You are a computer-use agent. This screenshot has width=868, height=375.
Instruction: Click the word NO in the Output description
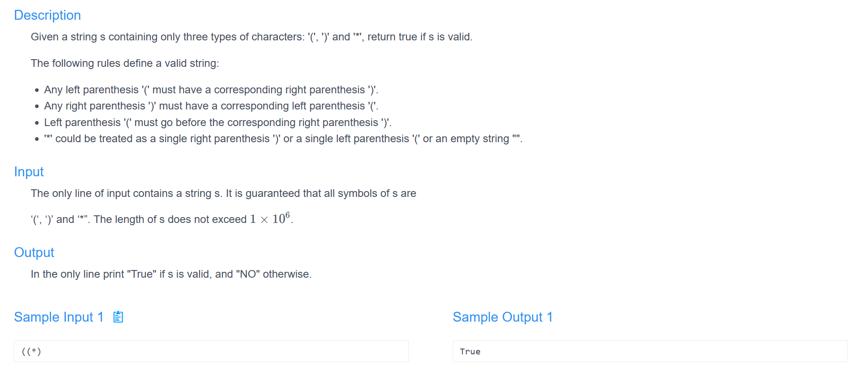pyautogui.click(x=248, y=274)
